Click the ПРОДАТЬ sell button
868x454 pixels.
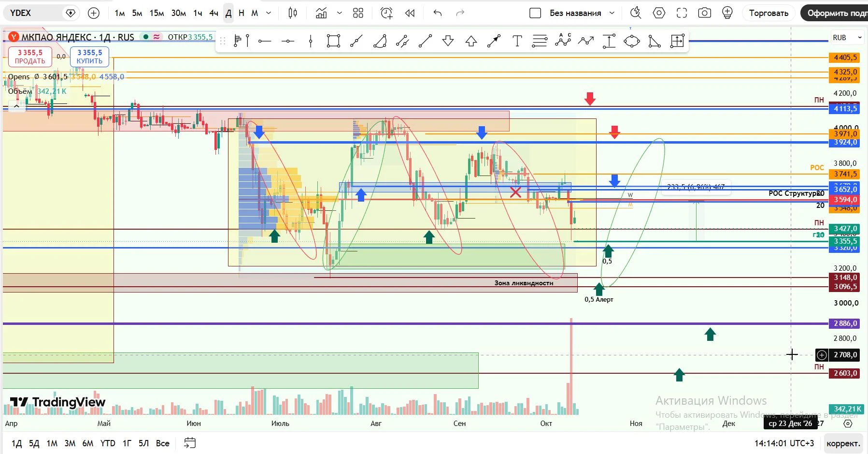30,57
